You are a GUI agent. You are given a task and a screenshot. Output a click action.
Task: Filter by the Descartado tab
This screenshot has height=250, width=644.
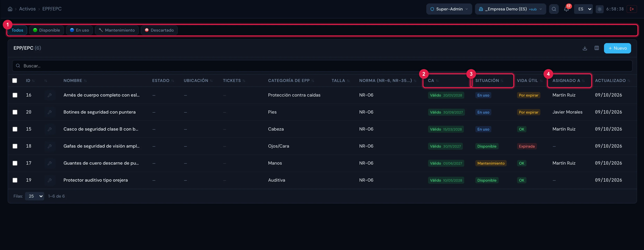tap(159, 30)
